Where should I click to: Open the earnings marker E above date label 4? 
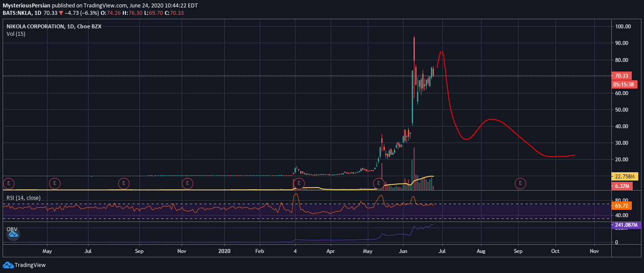coord(298,183)
